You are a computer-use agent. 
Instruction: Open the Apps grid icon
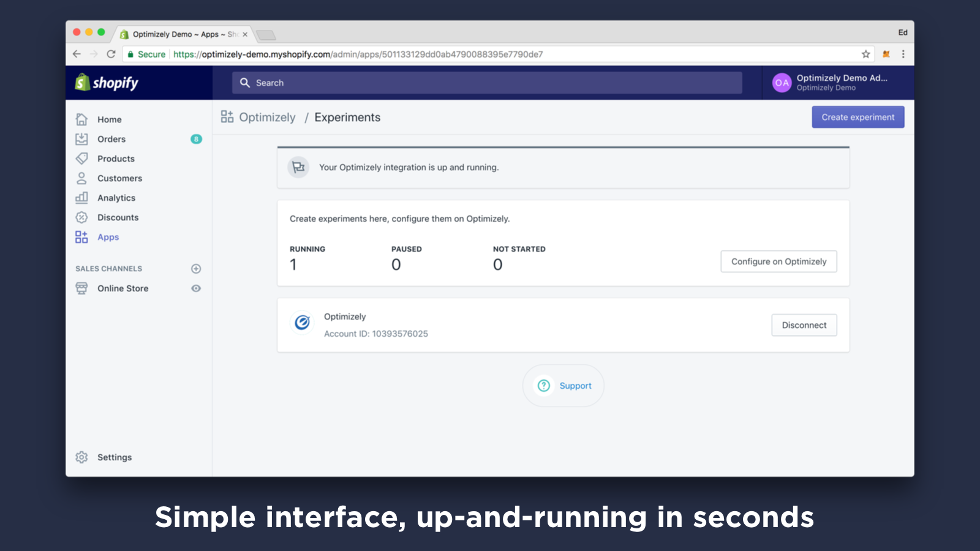coord(81,237)
